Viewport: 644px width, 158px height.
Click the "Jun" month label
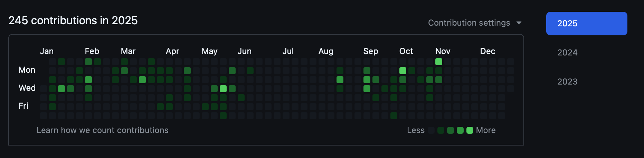245,51
